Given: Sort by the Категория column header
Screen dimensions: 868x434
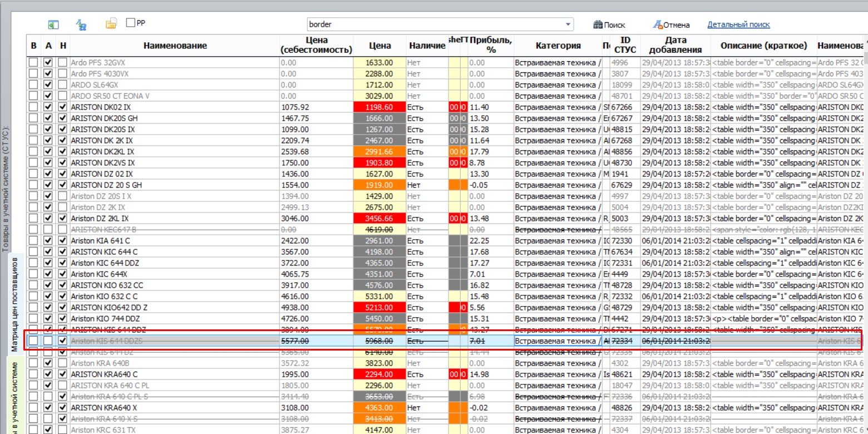Looking at the screenshot, I should [558, 46].
